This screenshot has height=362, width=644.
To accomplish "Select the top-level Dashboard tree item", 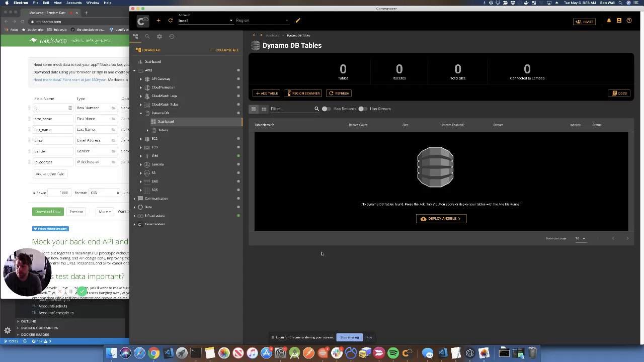I will pos(153,62).
